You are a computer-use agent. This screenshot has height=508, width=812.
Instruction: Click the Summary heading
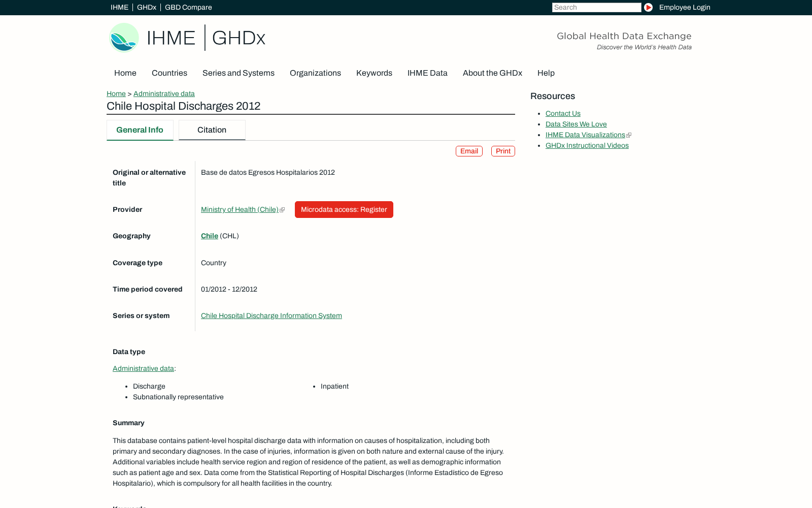[x=128, y=423]
